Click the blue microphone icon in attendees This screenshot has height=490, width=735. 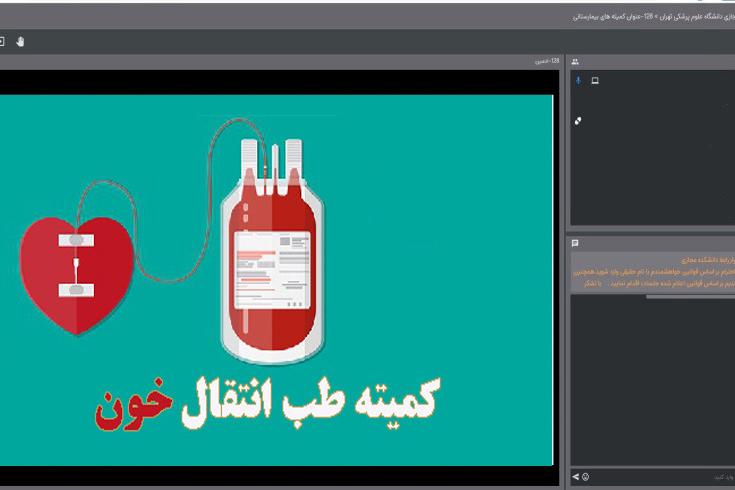point(578,80)
